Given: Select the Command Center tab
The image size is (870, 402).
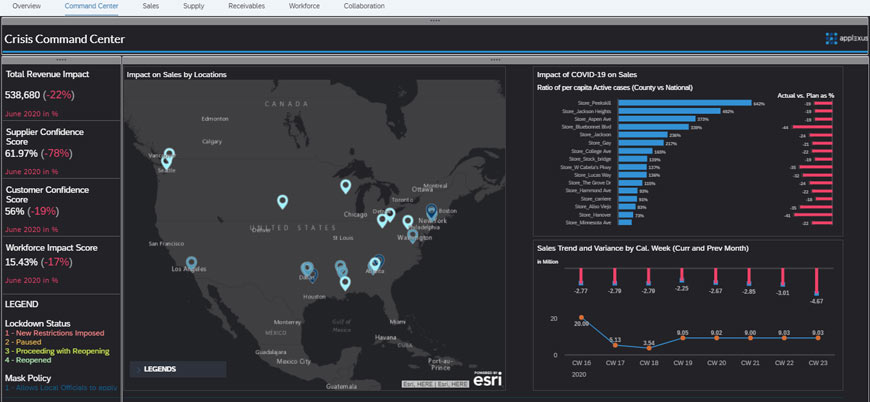Looking at the screenshot, I should tap(91, 6).
